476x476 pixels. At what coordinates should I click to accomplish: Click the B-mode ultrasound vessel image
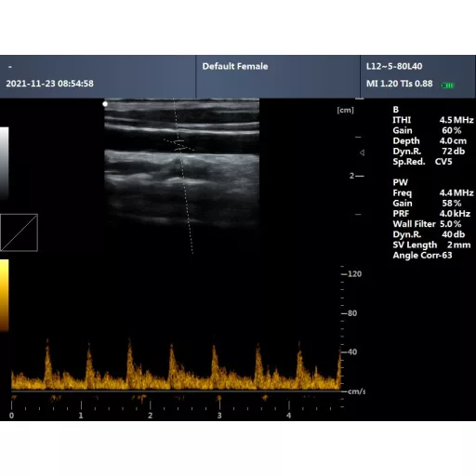point(182,163)
